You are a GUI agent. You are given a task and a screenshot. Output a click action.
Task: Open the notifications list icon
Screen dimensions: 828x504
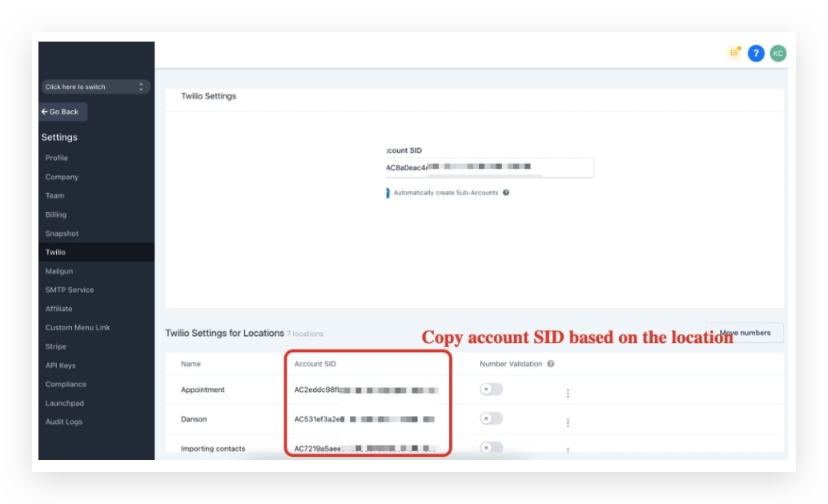[734, 52]
